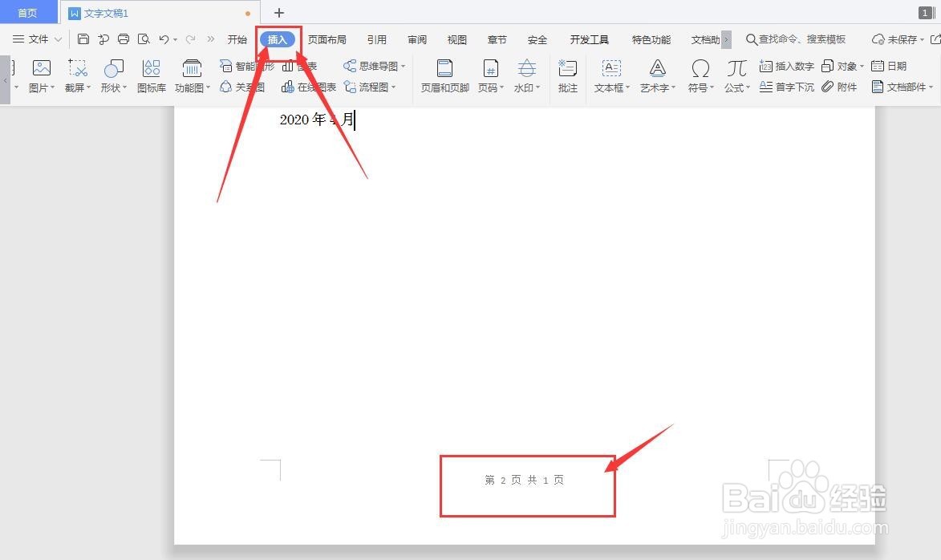Switch to the 页面布局 tab
941x560 pixels.
coord(327,39)
